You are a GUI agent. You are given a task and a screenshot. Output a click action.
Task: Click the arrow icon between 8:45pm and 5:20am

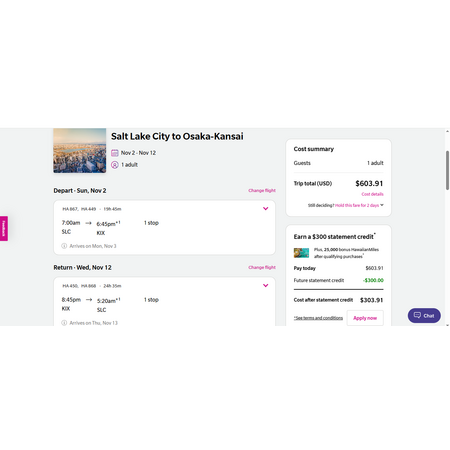89,300
